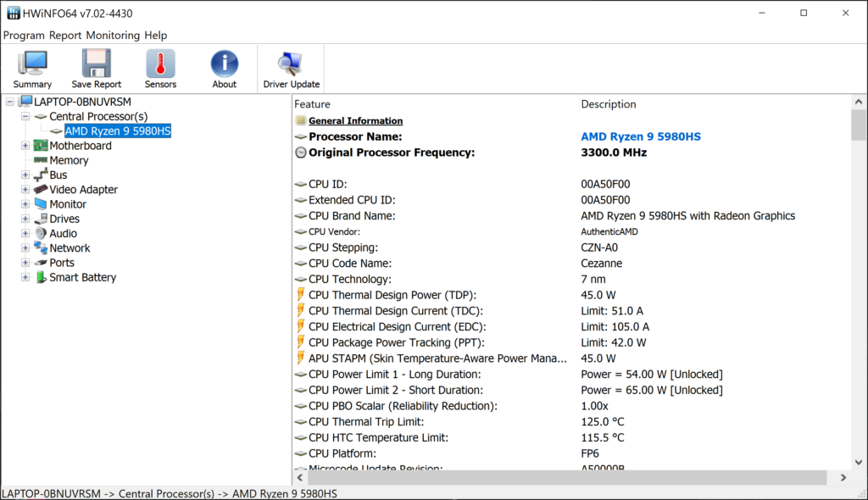The height and width of the screenshot is (500, 868).
Task: Click the Drives tree icon
Action: point(41,219)
